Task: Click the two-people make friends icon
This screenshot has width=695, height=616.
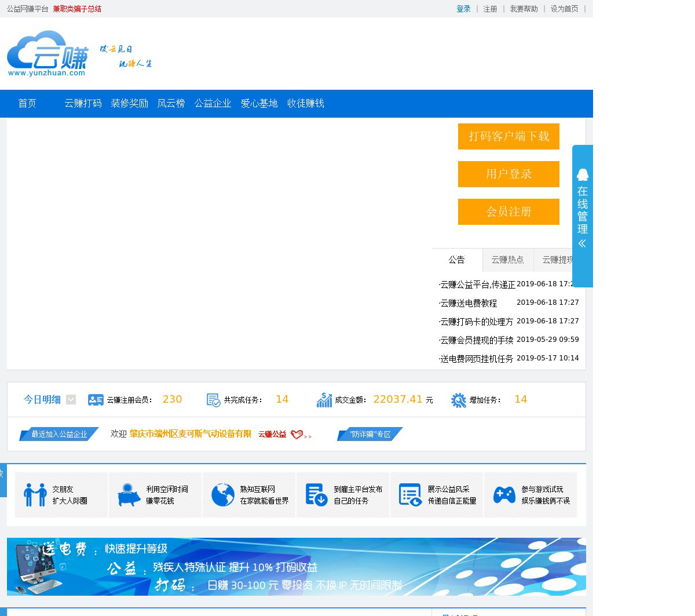Action: (x=35, y=495)
